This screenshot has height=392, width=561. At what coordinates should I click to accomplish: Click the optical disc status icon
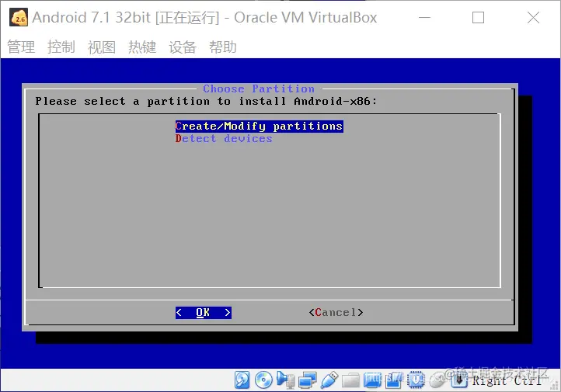coord(263,380)
